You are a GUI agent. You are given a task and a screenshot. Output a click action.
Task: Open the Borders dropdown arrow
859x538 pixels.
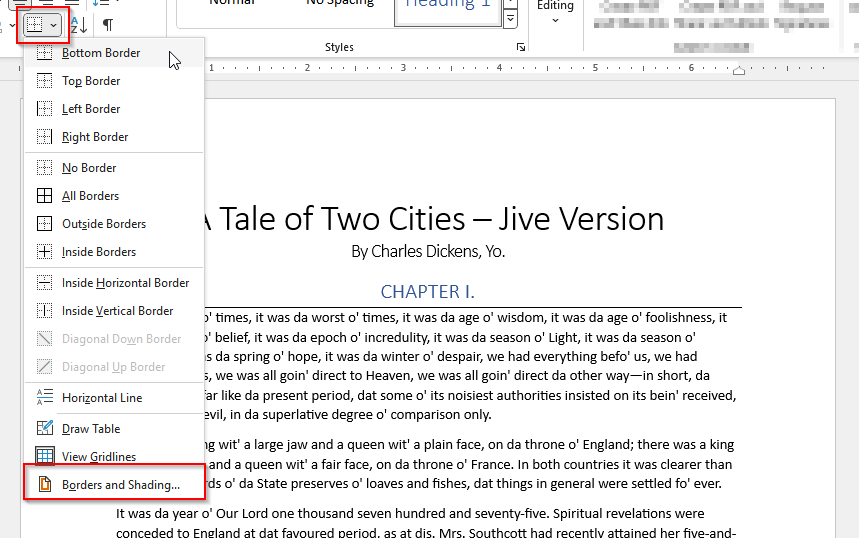pyautogui.click(x=53, y=24)
